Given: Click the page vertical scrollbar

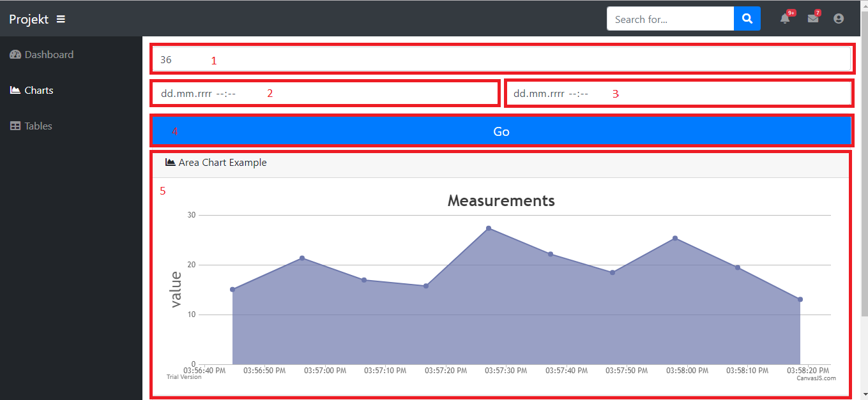Looking at the screenshot, I should [864, 191].
